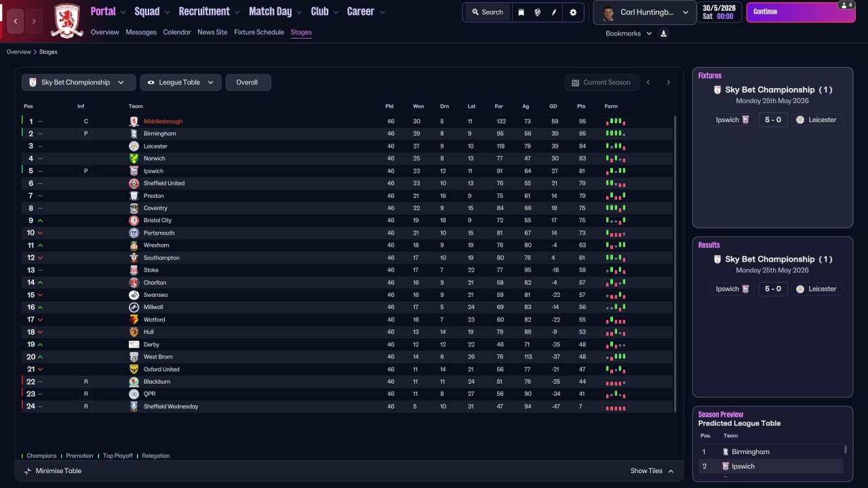The image size is (868, 488).
Task: Click the Birmingham badge in Predicted League Table
Action: click(726, 452)
